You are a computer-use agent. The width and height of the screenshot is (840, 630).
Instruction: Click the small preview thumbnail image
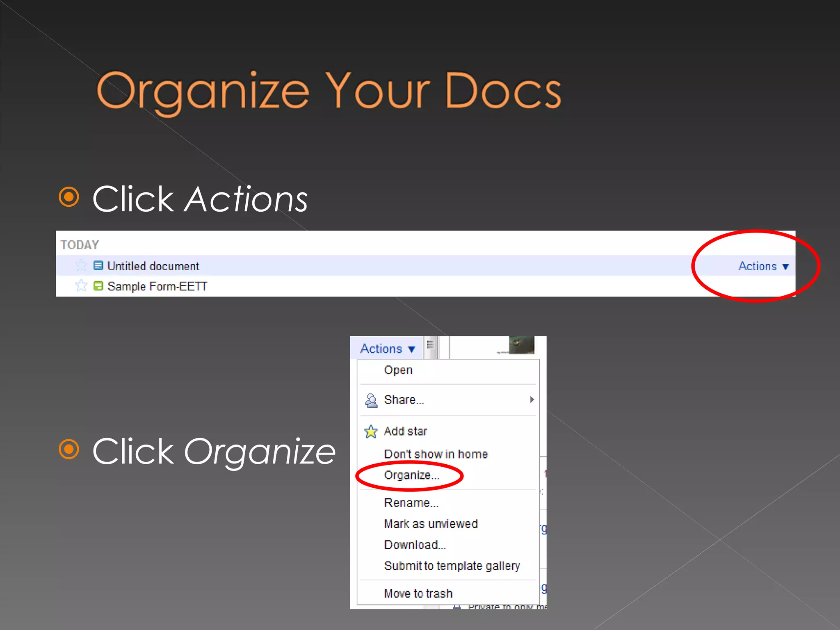pyautogui.click(x=521, y=345)
